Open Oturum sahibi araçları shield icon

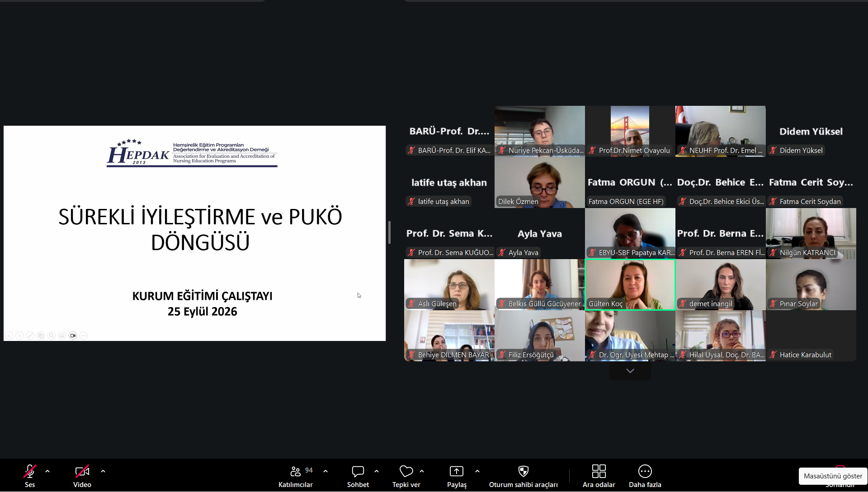click(524, 471)
